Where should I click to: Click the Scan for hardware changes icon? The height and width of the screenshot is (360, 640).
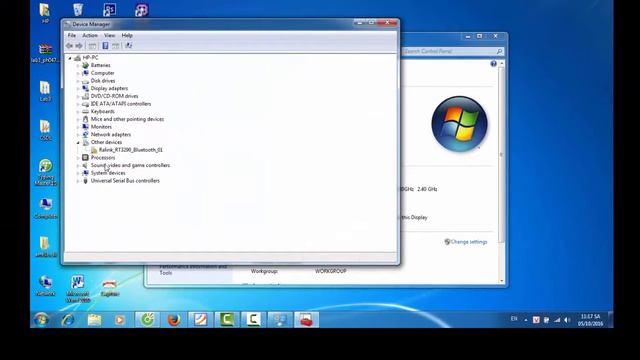point(129,46)
